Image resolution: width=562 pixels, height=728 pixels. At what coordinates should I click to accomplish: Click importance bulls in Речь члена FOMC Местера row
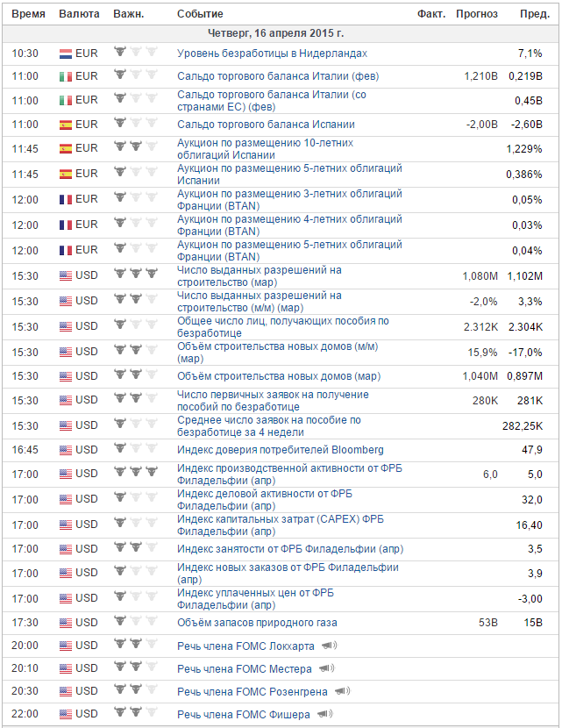point(136,667)
